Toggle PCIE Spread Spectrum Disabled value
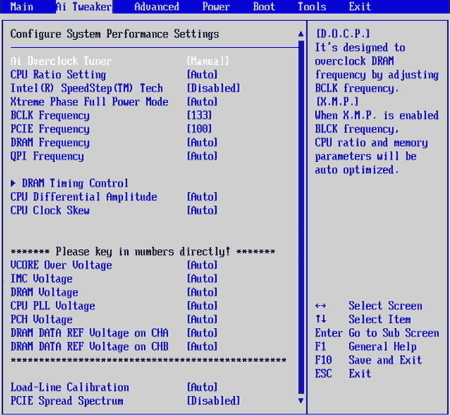This screenshot has width=450, height=416. tap(213, 401)
